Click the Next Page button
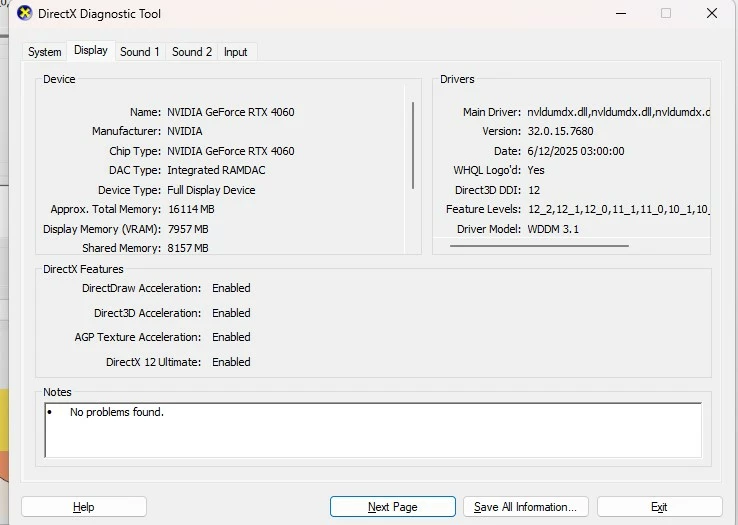Viewport: 738px width, 525px height. (393, 507)
